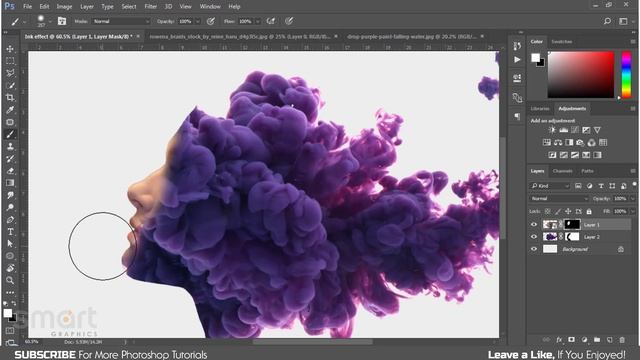Toggle airbrush-style build-up in options bar

point(271,21)
